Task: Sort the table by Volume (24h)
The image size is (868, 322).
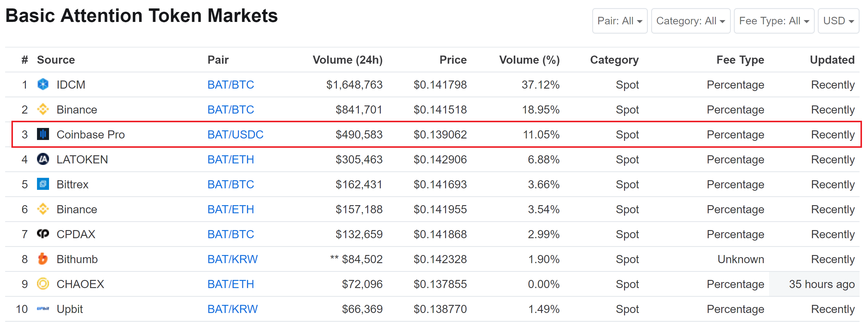Action: click(348, 59)
